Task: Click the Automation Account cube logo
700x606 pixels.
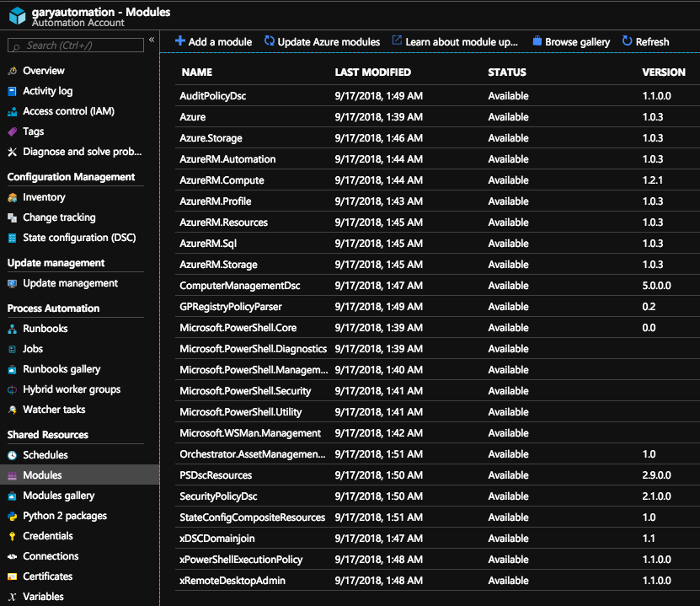Action: 18,16
